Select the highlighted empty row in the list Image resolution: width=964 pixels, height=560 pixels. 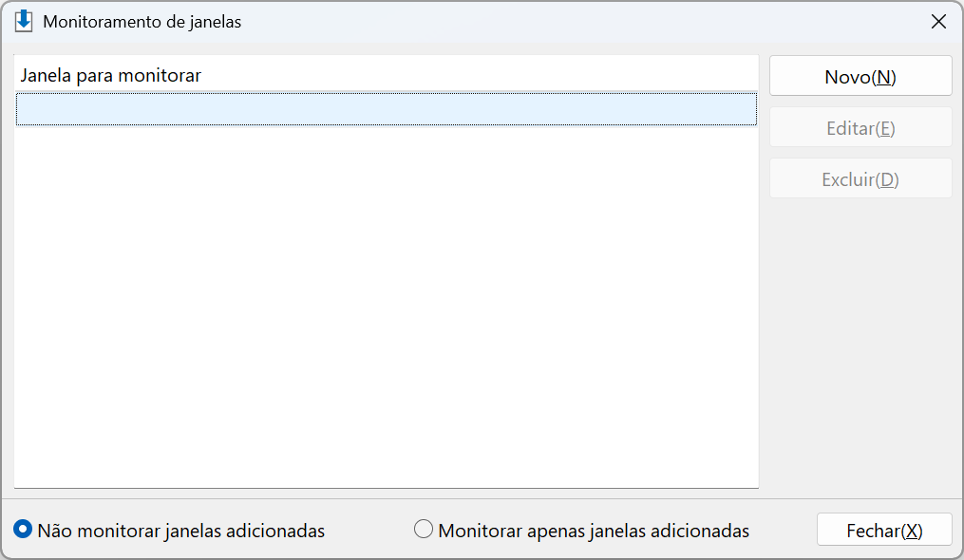coord(387,109)
